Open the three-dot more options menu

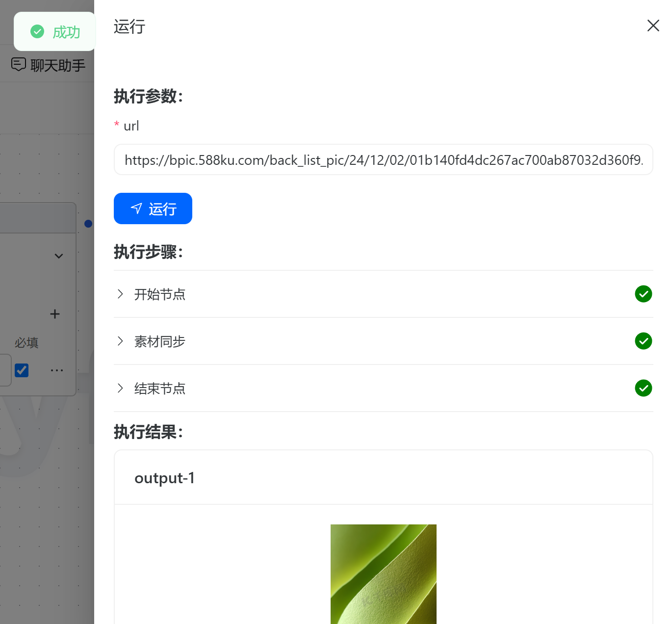pos(57,370)
